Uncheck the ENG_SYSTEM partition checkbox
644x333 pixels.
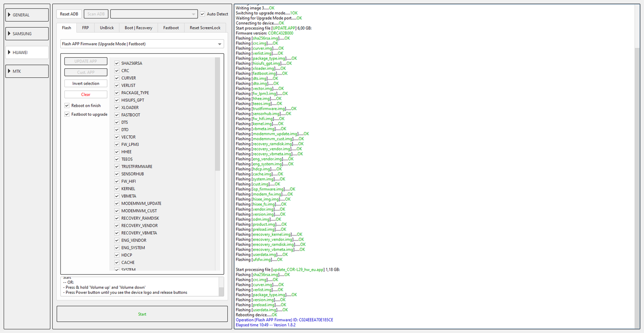click(x=117, y=248)
